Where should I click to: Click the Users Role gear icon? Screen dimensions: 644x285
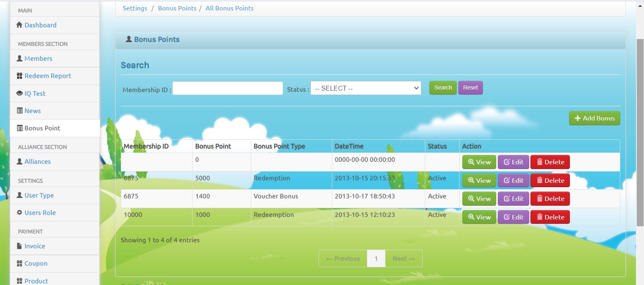tap(19, 213)
